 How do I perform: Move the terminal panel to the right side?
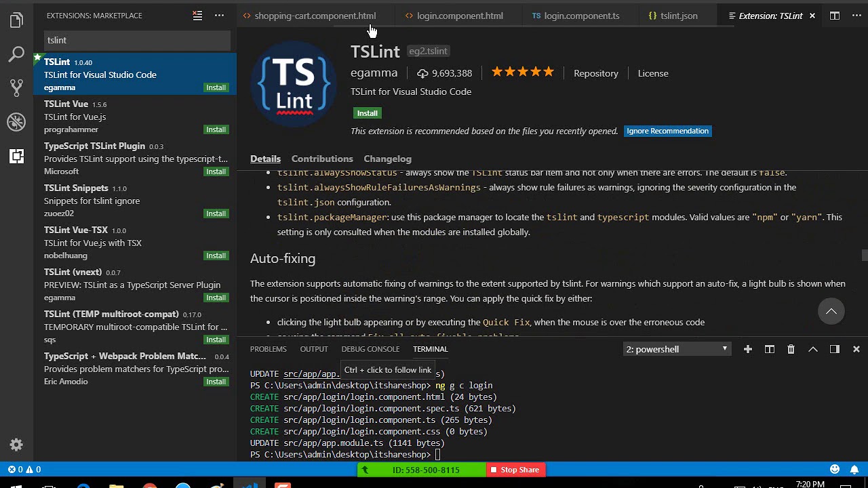pyautogui.click(x=835, y=349)
